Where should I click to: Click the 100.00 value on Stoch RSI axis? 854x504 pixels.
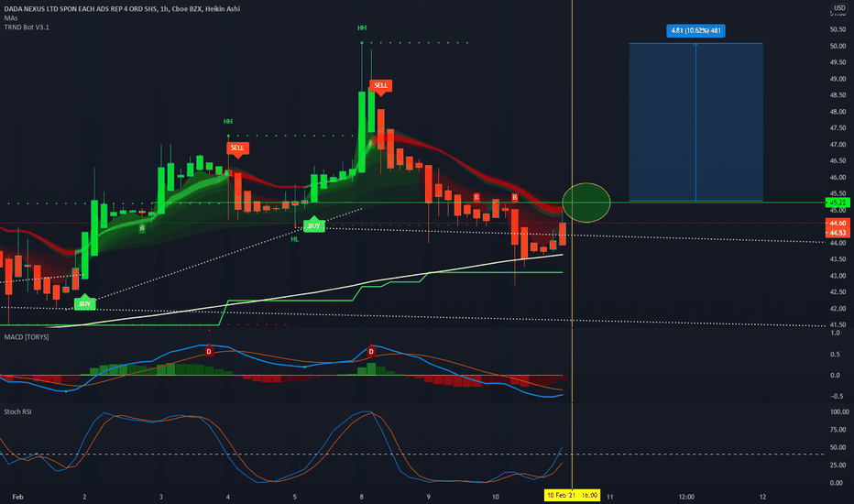(839, 412)
